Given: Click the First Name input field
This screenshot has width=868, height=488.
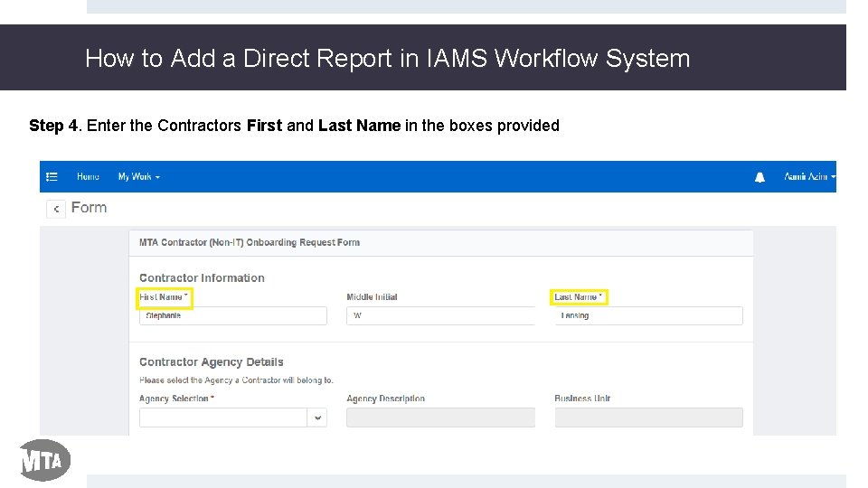Looking at the screenshot, I should tap(233, 315).
